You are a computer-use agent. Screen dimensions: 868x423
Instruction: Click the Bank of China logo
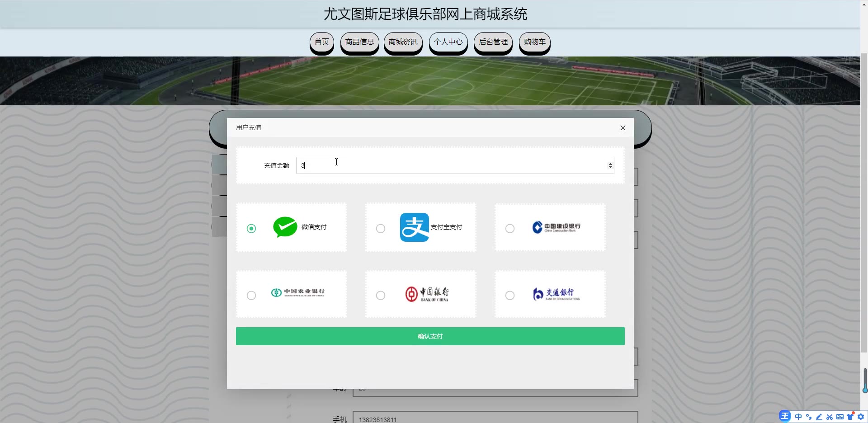(427, 294)
